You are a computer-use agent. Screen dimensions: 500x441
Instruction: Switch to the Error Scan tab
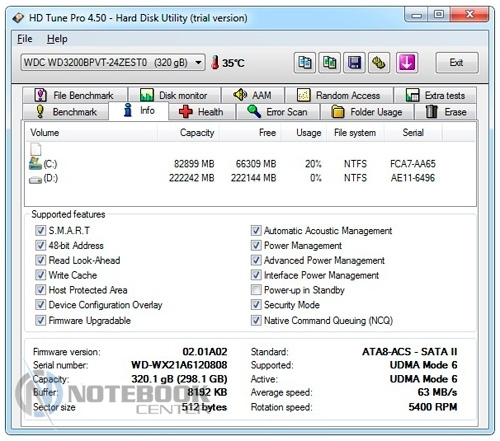click(278, 112)
